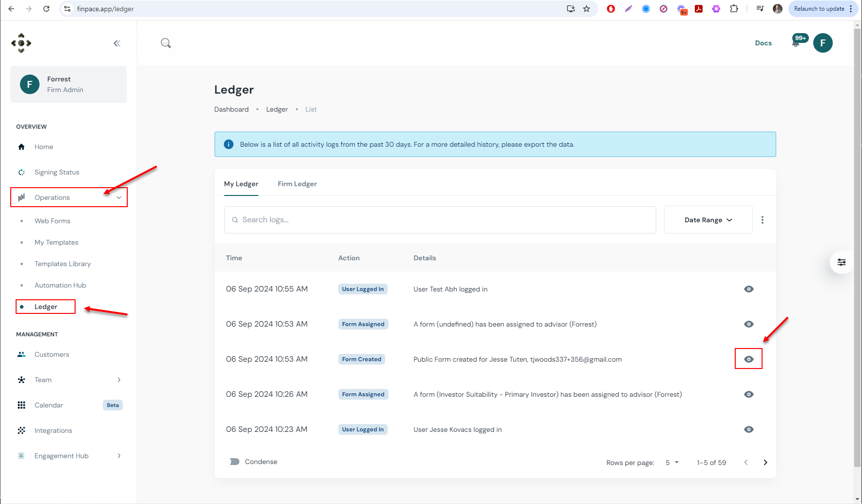View details of Jesse Kovacs logged in entry
The width and height of the screenshot is (862, 504).
[749, 429]
